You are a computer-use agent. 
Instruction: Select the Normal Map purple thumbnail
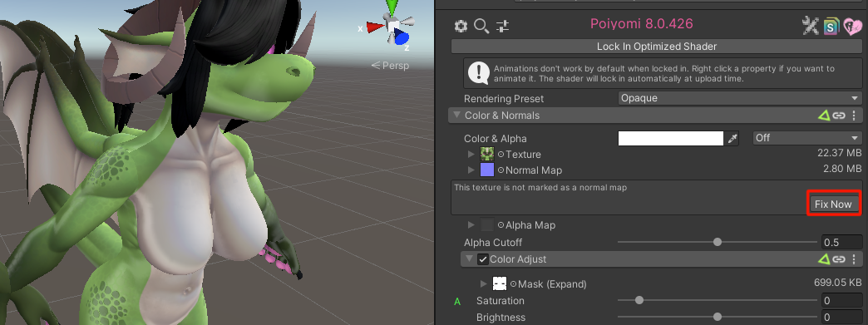(x=487, y=170)
